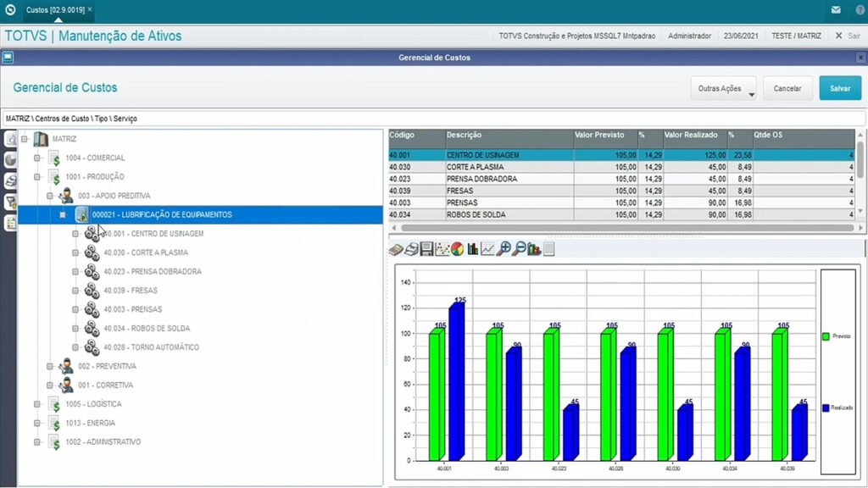Switch chart to line chart type
868x488 pixels.
click(x=487, y=250)
